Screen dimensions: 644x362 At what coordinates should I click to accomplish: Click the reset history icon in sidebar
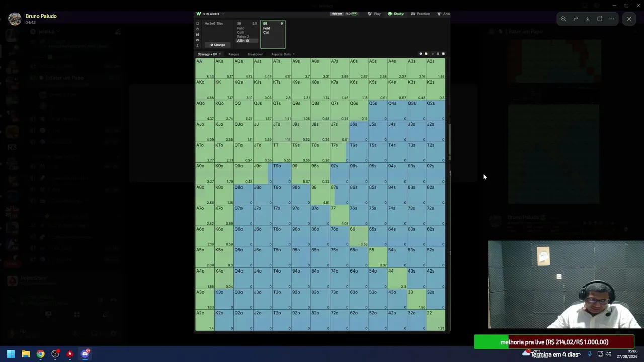pyautogui.click(x=197, y=29)
